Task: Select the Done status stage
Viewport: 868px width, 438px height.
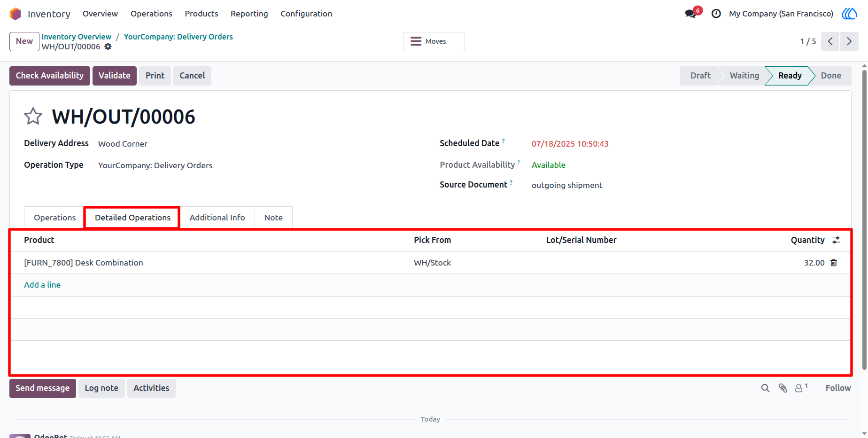Action: pos(831,76)
